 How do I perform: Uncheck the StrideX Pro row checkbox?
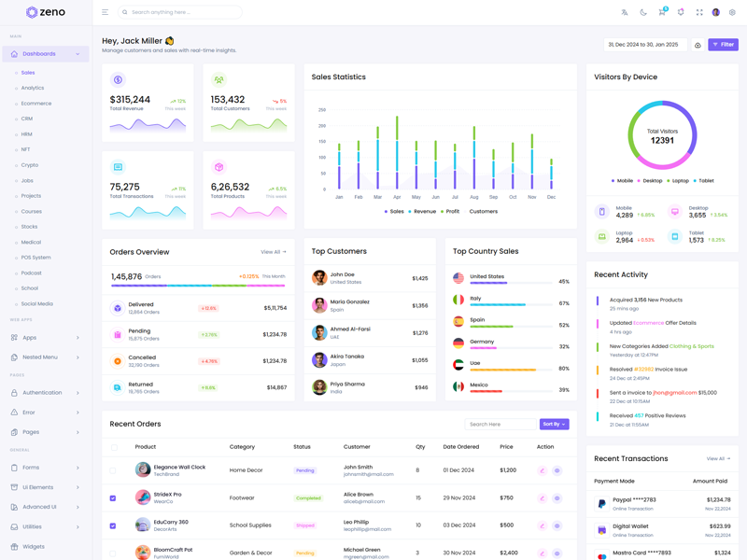click(113, 498)
